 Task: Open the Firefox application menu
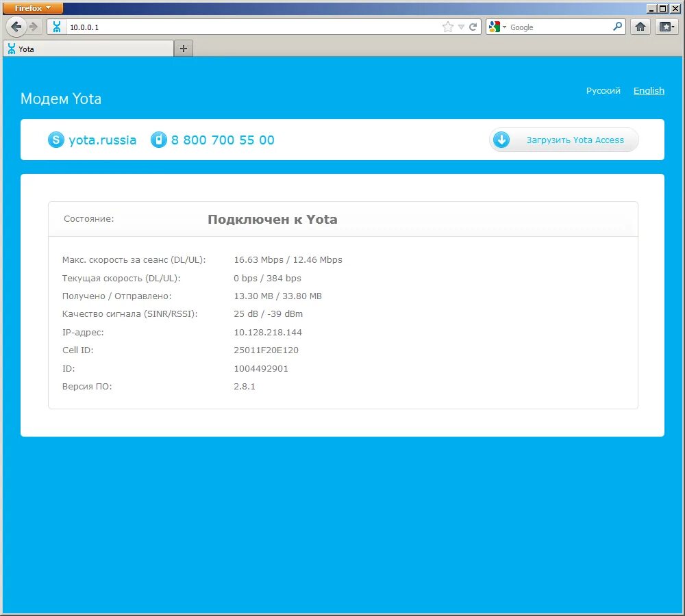click(33, 8)
